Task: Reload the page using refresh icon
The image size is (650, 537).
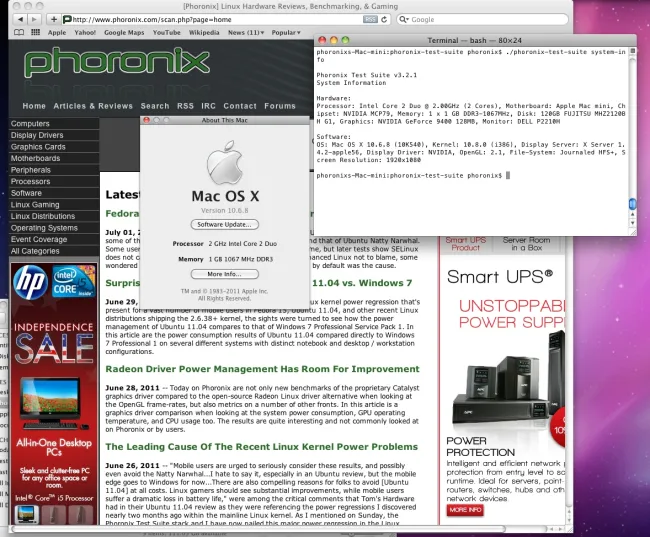Action: tap(384, 19)
